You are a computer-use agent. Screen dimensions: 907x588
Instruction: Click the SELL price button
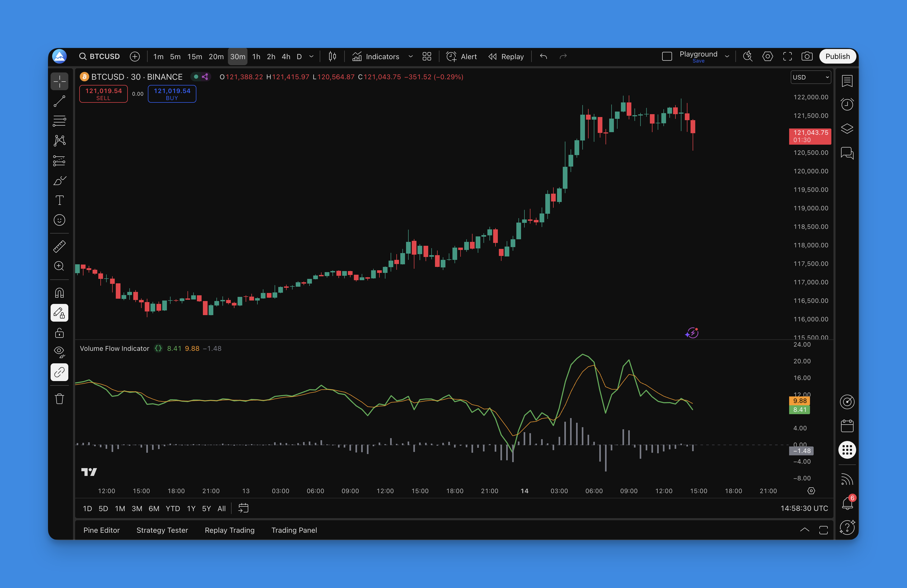103,94
